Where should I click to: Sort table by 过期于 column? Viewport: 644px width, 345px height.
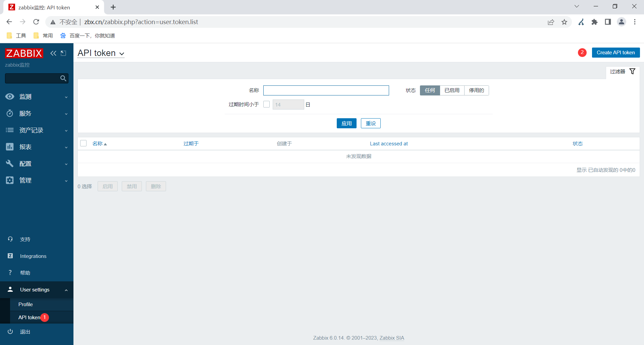(x=191, y=144)
